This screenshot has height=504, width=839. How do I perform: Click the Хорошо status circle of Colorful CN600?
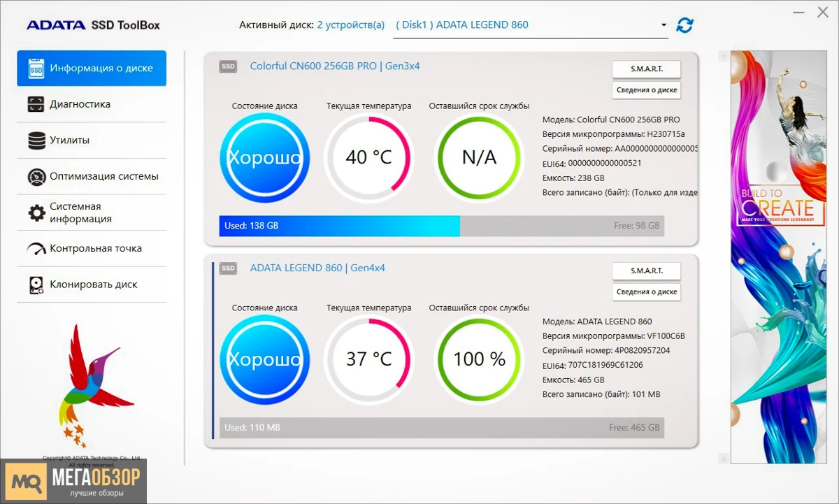click(x=265, y=157)
